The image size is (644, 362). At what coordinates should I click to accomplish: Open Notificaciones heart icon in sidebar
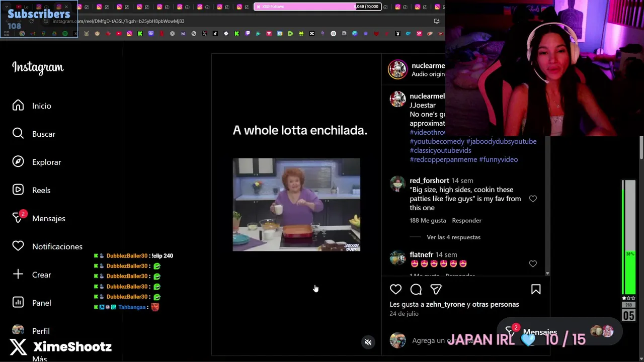pyautogui.click(x=18, y=246)
